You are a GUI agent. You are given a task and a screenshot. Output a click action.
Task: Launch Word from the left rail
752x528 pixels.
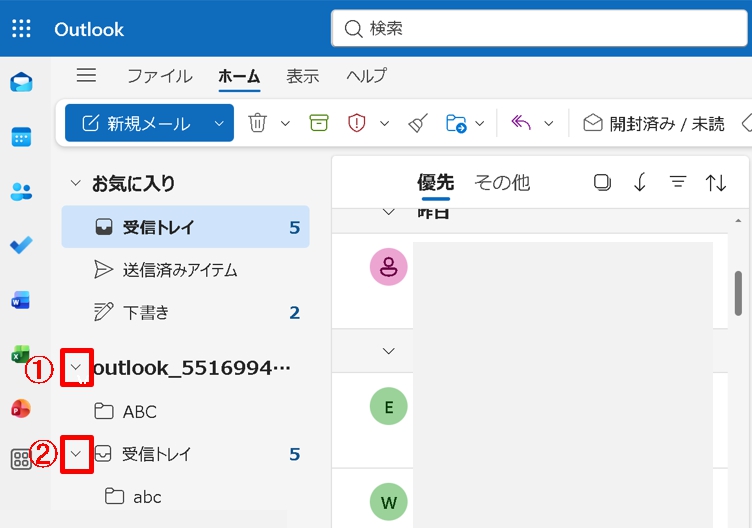(x=21, y=300)
